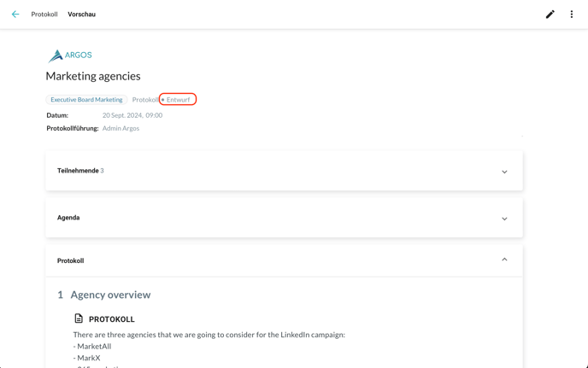Viewport: 588px width, 368px height.
Task: Open the three-dot more options menu
Action: [x=572, y=15]
